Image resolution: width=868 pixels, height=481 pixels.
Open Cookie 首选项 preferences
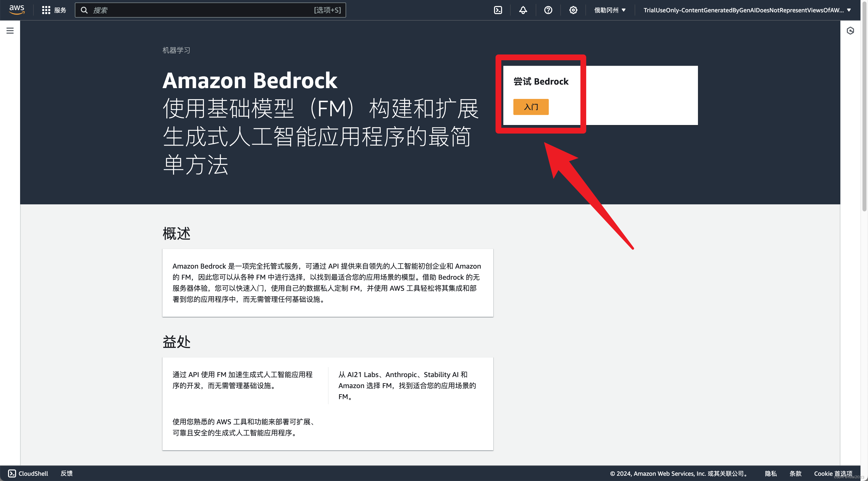click(x=833, y=473)
